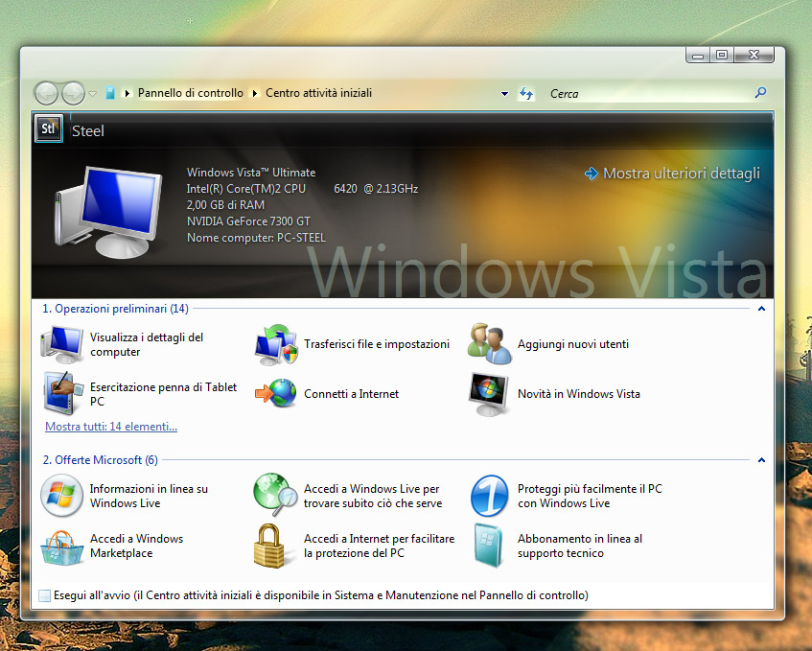
Task: Select Novità in Windows Vista label
Action: 579,394
